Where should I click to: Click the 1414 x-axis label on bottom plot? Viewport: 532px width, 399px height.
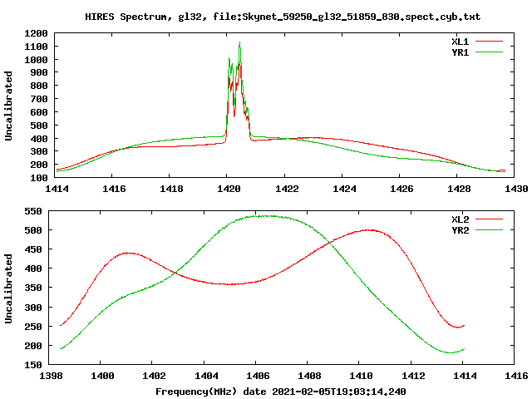[x=465, y=376]
